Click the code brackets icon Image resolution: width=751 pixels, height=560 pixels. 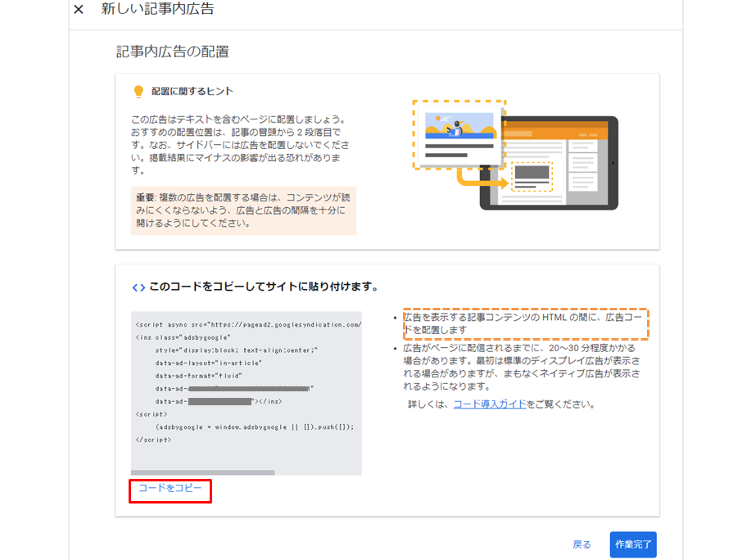point(138,287)
